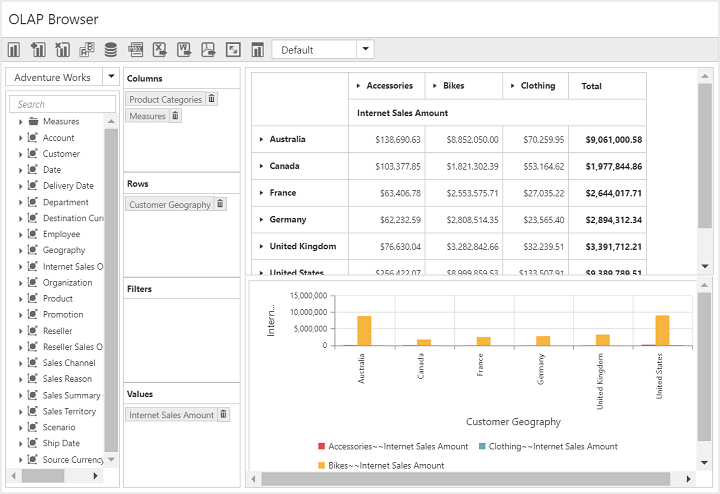Open the Adventure Works cube dropdown
720x494 pixels.
111,77
